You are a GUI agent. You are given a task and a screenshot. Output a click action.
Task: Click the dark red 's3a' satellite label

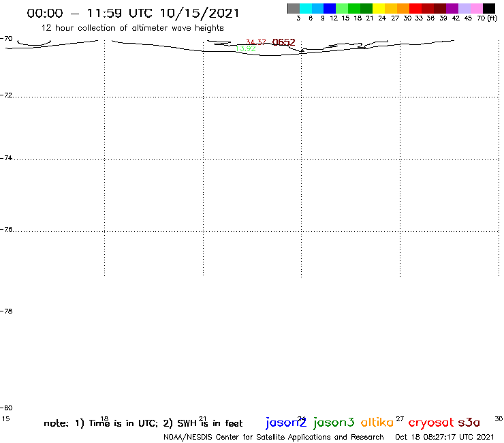point(469,423)
